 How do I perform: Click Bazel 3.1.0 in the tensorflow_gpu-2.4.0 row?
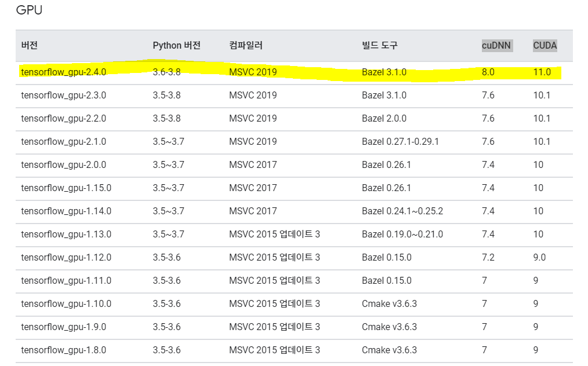(x=384, y=72)
